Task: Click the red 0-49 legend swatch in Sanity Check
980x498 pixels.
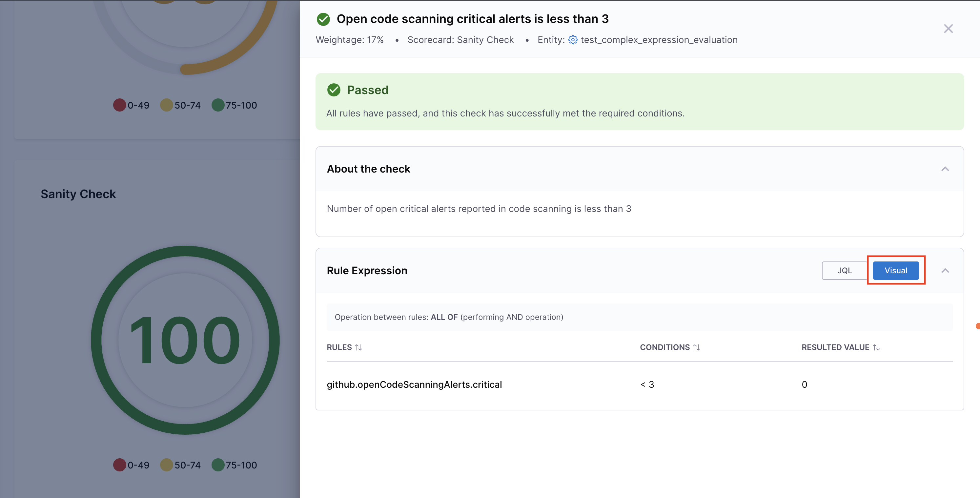Action: [119, 465]
